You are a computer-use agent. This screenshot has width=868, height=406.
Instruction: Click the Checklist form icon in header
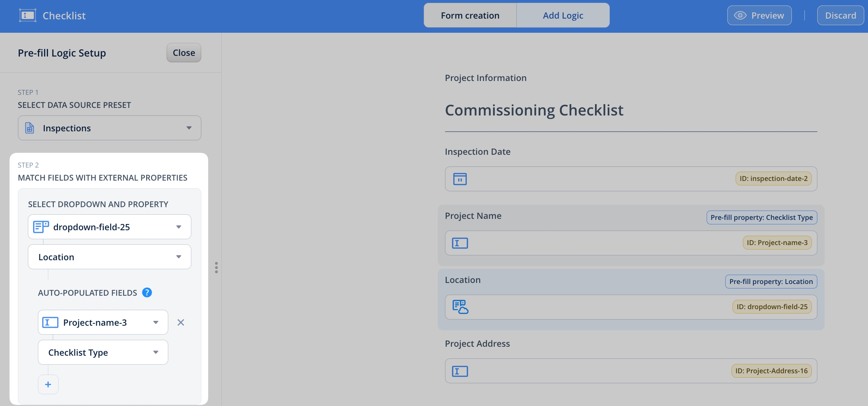28,16
